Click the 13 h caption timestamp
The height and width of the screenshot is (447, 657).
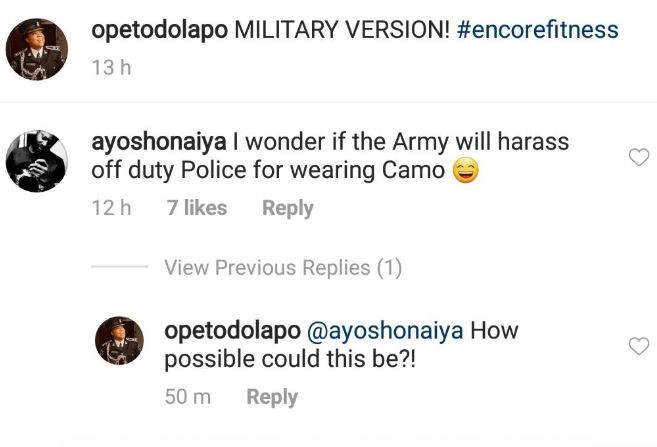(112, 69)
